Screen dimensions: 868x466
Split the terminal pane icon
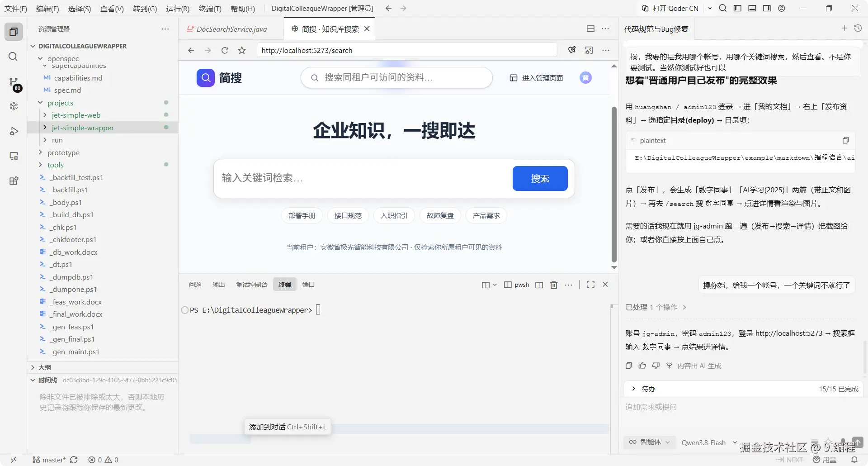tap(539, 285)
